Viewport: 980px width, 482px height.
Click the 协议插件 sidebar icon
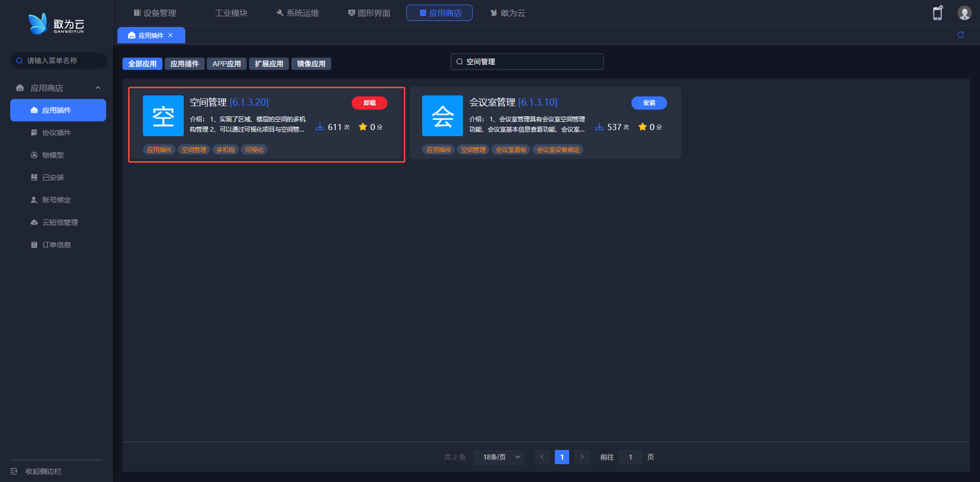pos(34,133)
